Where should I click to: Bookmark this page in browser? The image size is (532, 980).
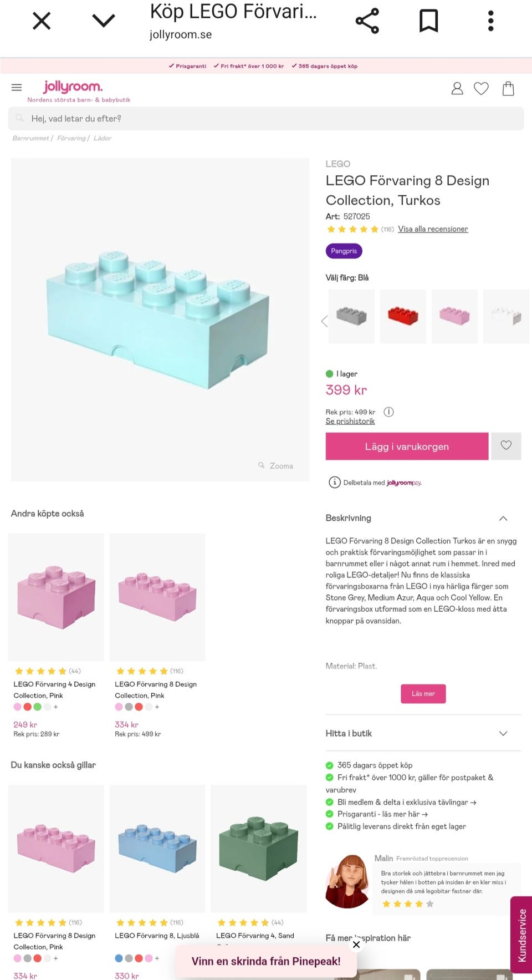pyautogui.click(x=428, y=21)
